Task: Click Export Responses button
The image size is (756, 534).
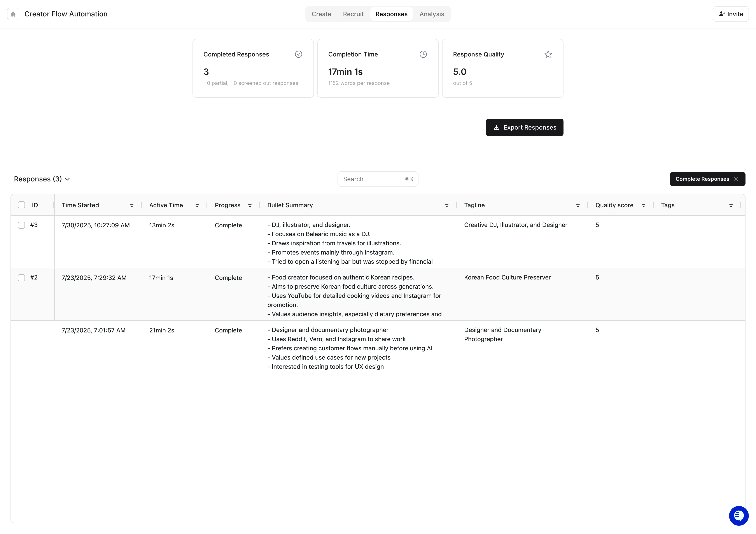Action: [x=525, y=128]
